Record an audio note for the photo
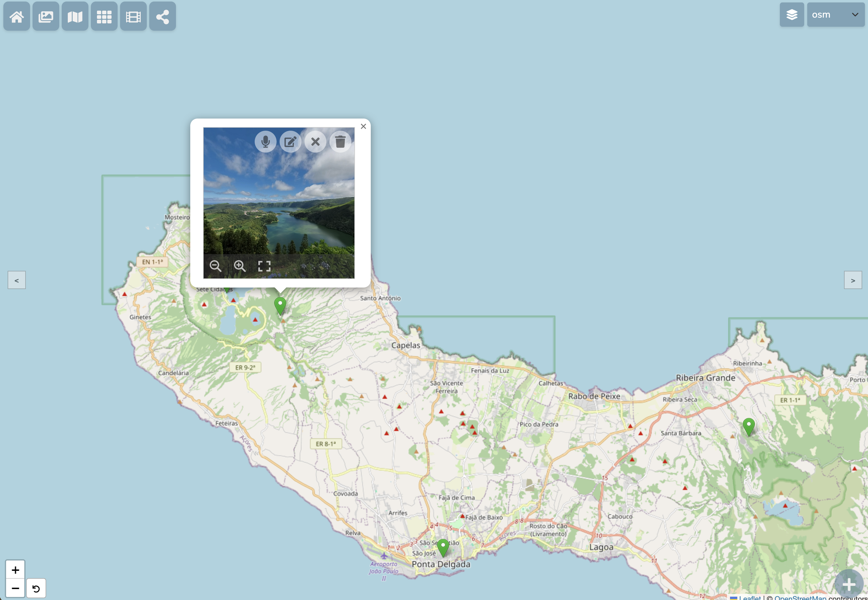 265,142
